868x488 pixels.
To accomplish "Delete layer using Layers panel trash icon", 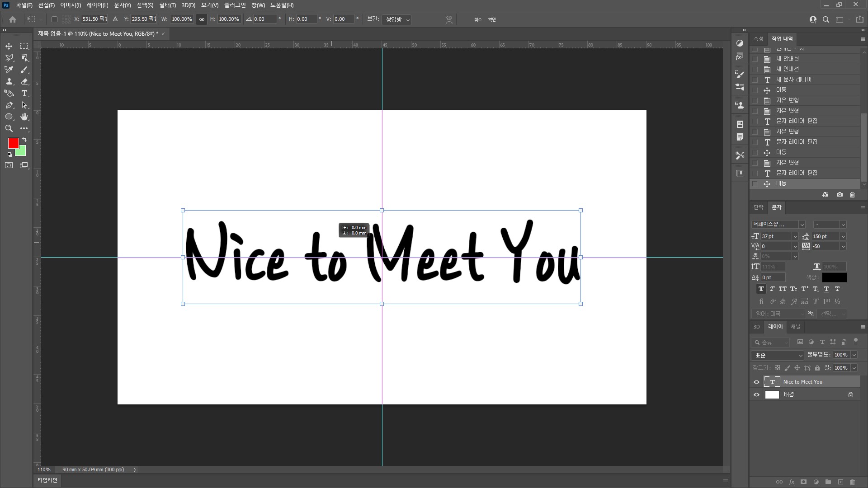I will (x=853, y=482).
